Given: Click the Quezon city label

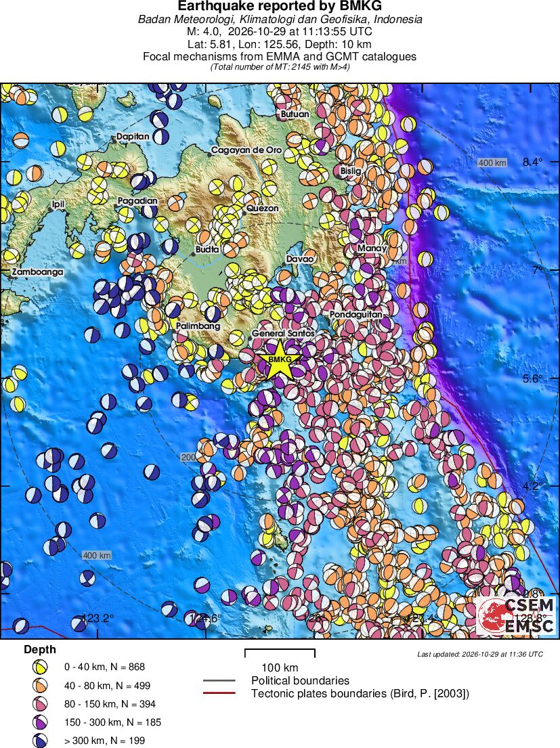Looking at the screenshot, I should (262, 208).
